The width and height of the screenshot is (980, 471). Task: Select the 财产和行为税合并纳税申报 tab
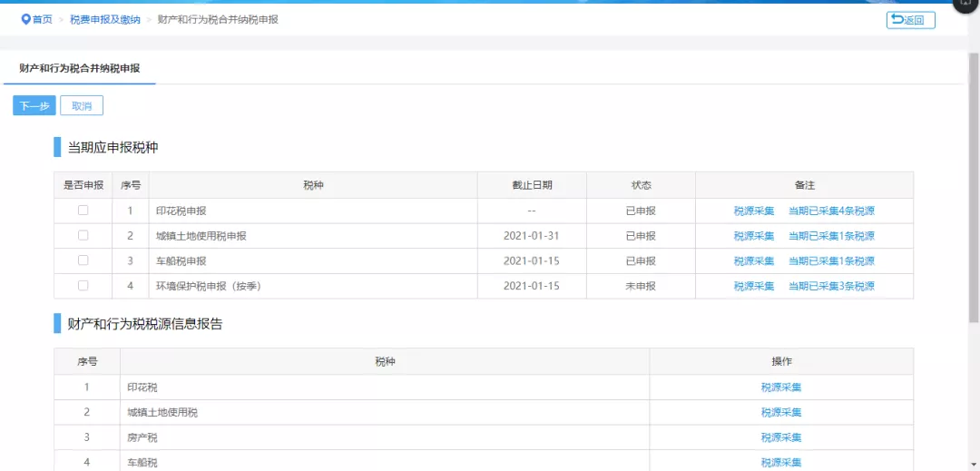click(x=80, y=68)
